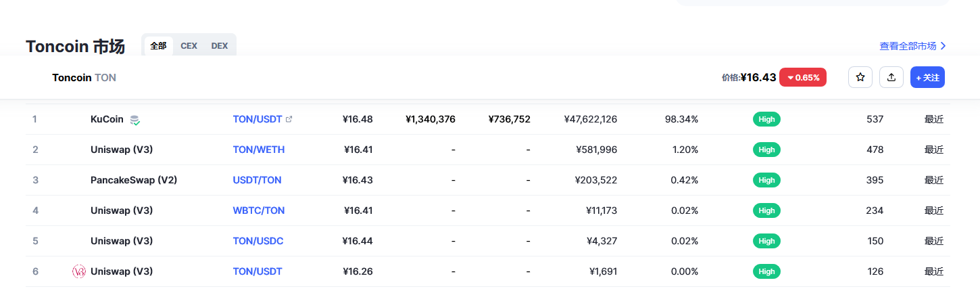Click the ¥1,691 volume cell

click(604, 271)
